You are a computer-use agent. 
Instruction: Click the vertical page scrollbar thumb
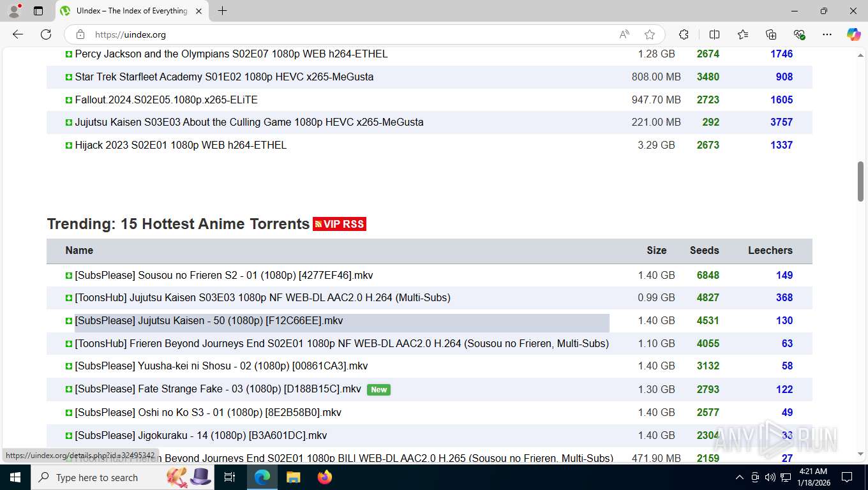[x=860, y=182]
